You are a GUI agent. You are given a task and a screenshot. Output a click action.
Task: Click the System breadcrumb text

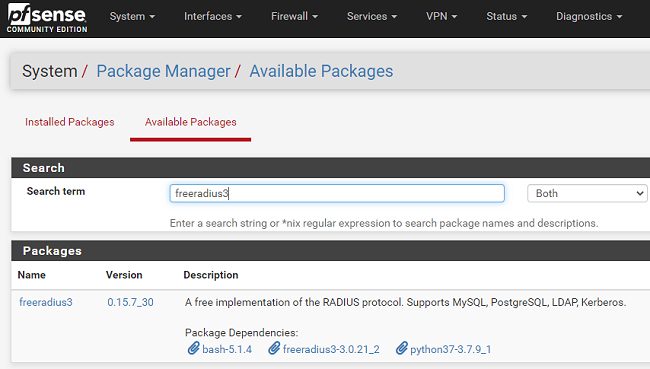point(50,71)
